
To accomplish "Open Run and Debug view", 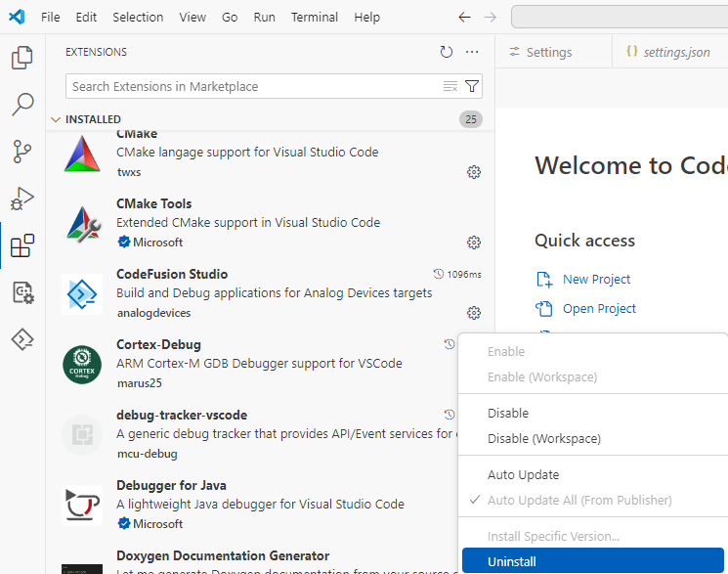I will [x=22, y=199].
